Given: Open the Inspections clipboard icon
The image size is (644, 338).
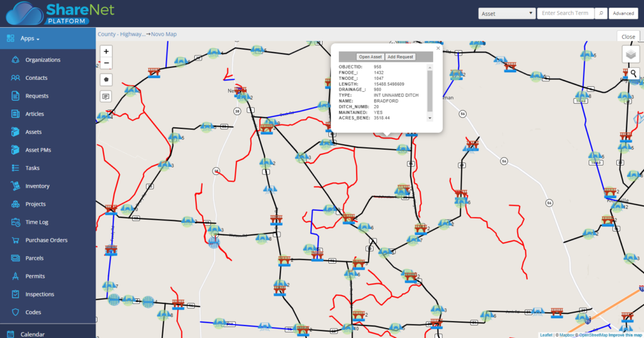Looking at the screenshot, I should pyautogui.click(x=15, y=294).
